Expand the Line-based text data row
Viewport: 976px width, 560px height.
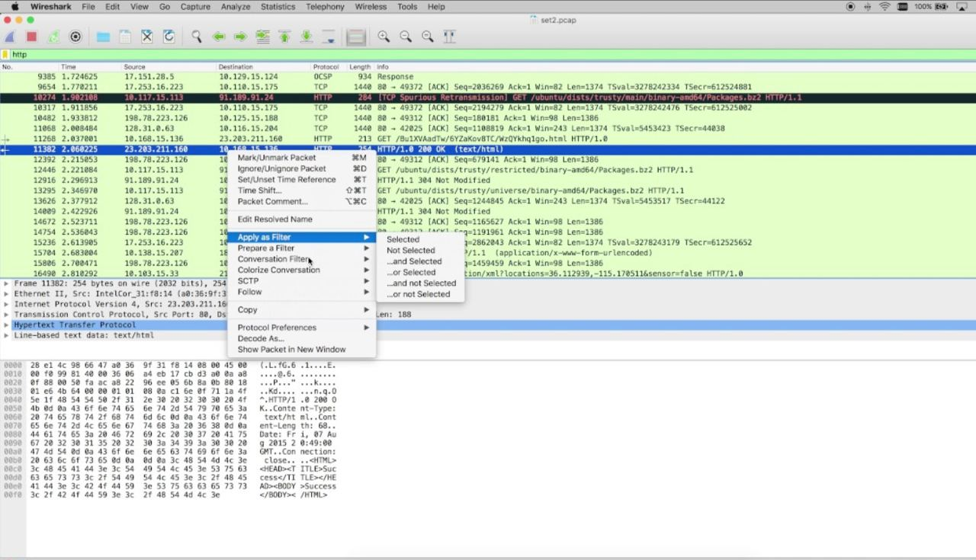tap(6, 335)
